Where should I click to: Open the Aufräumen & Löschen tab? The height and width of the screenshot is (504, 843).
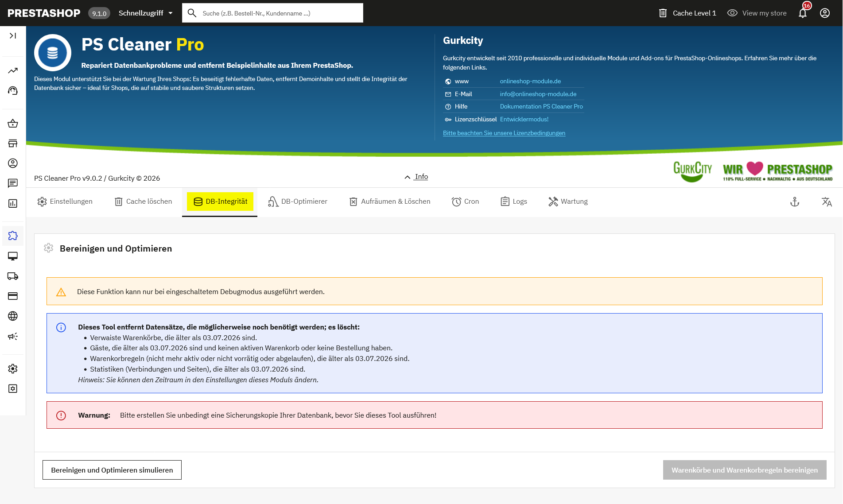(390, 202)
